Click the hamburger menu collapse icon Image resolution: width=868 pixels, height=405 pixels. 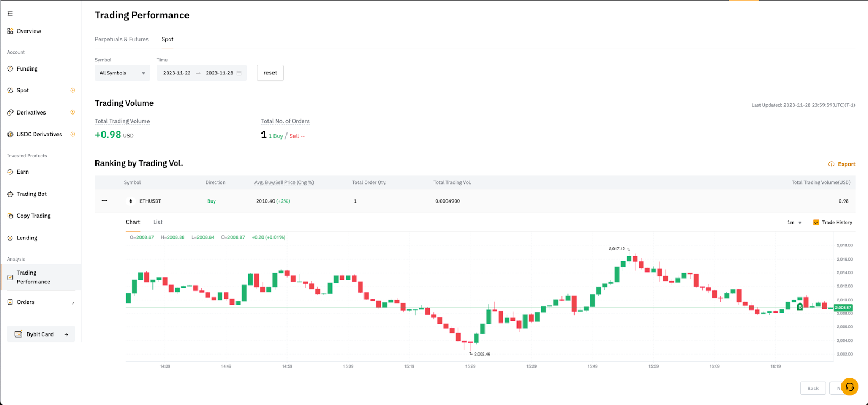click(10, 14)
